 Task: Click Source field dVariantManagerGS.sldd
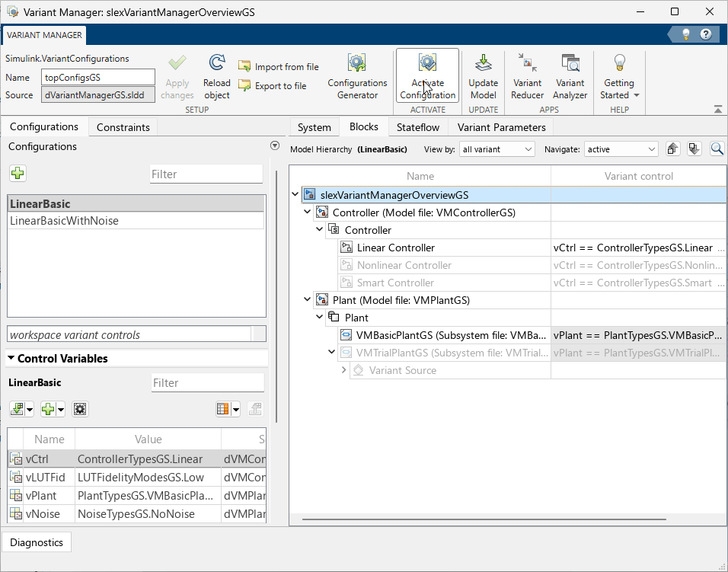[98, 95]
